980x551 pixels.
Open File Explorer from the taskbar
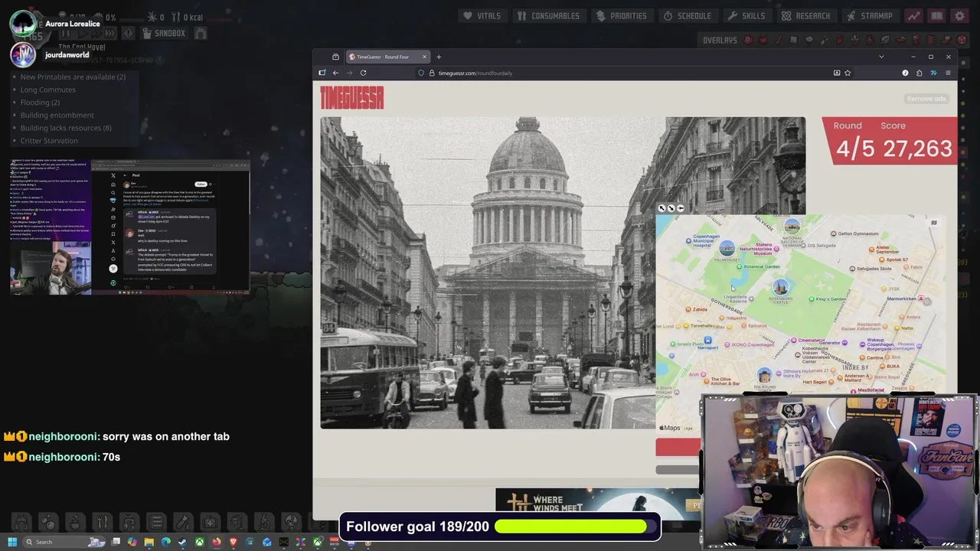click(149, 542)
